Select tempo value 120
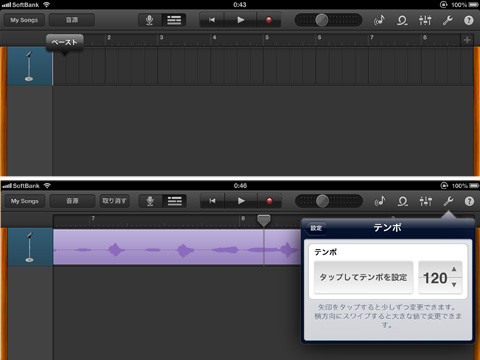 coord(435,278)
